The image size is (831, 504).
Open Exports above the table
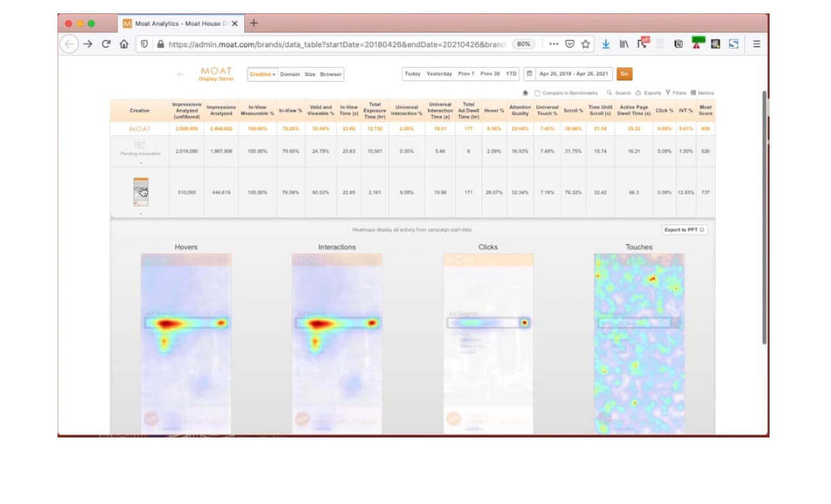pos(649,93)
